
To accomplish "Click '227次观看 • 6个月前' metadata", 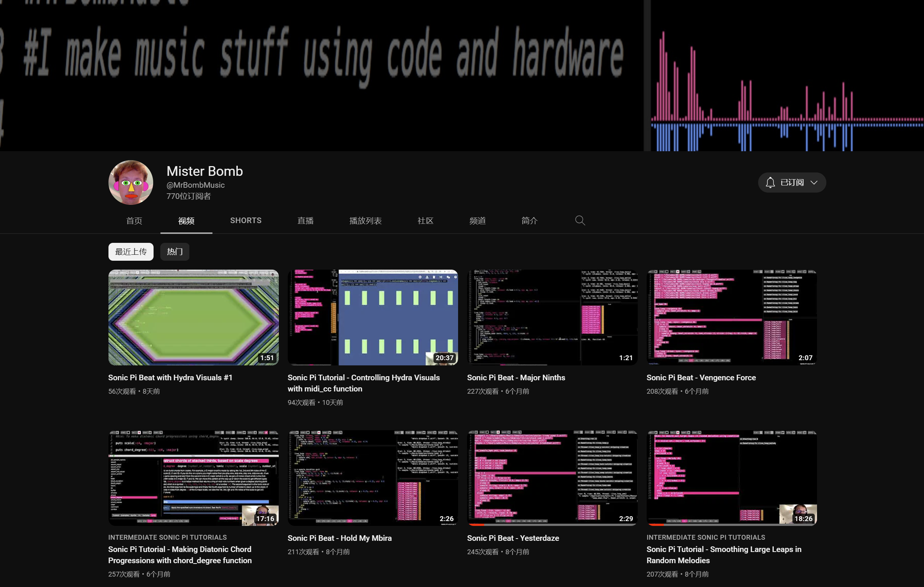I will click(x=498, y=391).
